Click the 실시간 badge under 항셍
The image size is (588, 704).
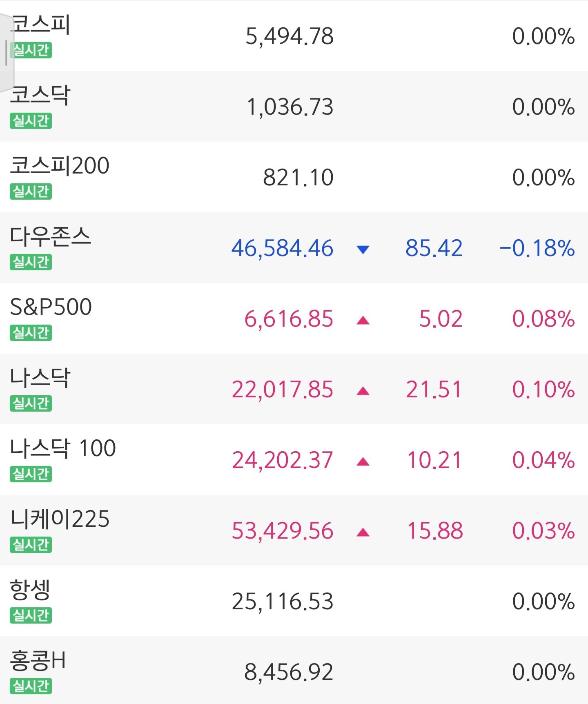[31, 615]
